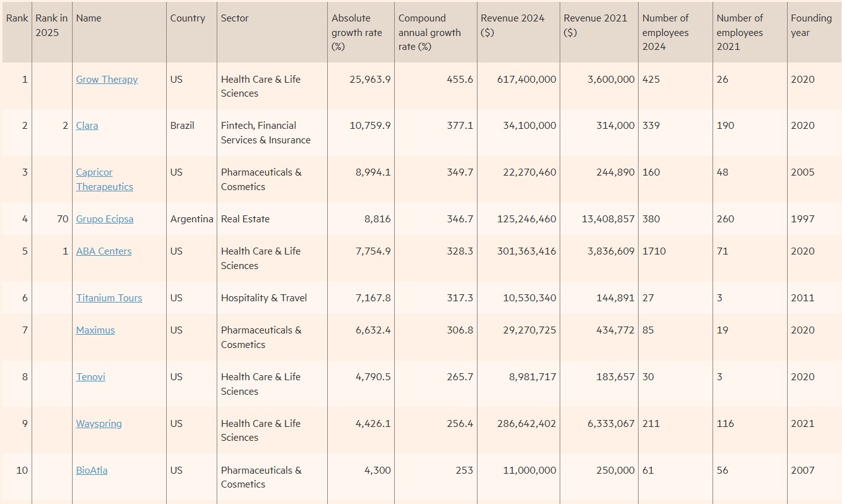The width and height of the screenshot is (842, 504).
Task: Open the Wayspring company link
Action: (99, 424)
